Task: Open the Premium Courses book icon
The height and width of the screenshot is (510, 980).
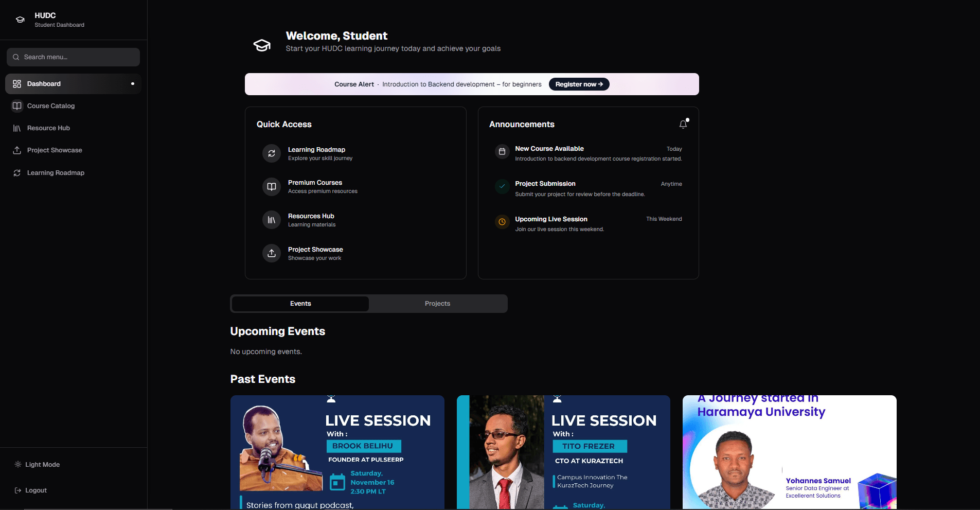Action: [272, 187]
